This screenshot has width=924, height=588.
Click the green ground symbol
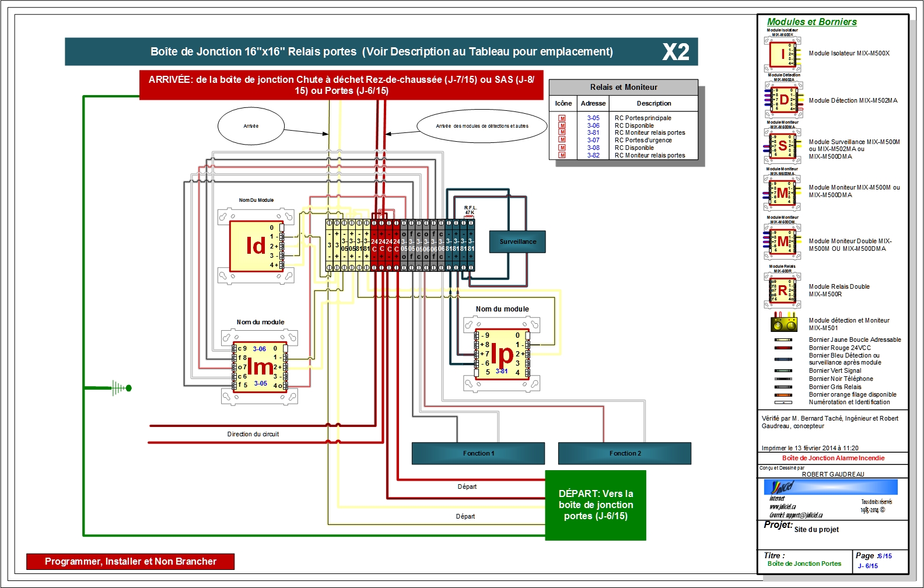(x=121, y=388)
